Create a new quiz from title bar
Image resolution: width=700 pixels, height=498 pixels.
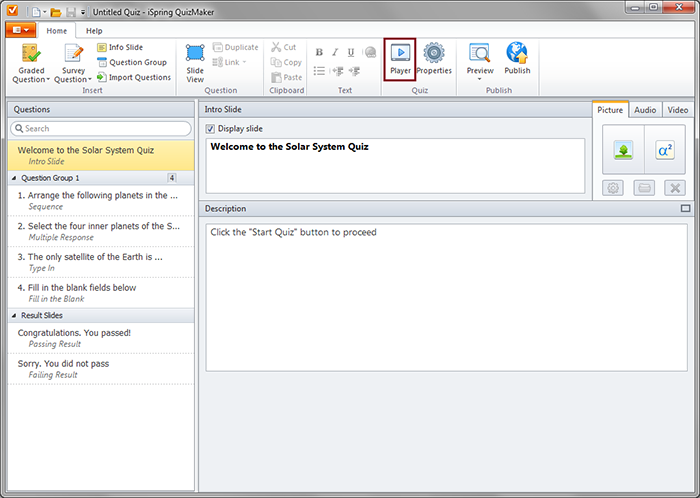(36, 12)
